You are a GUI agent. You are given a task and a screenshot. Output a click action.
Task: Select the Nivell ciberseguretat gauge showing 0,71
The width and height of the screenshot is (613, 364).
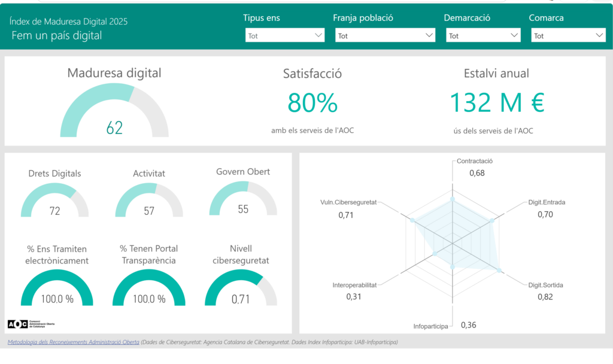[241, 287]
